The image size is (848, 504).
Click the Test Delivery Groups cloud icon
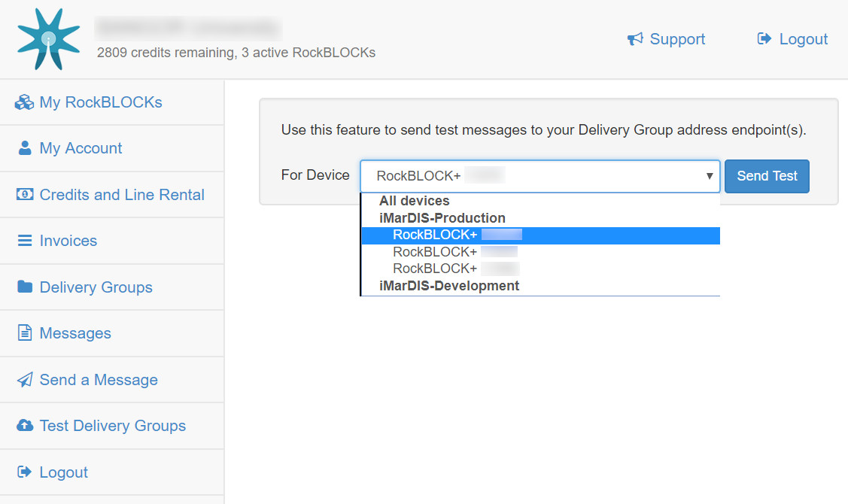[25, 426]
